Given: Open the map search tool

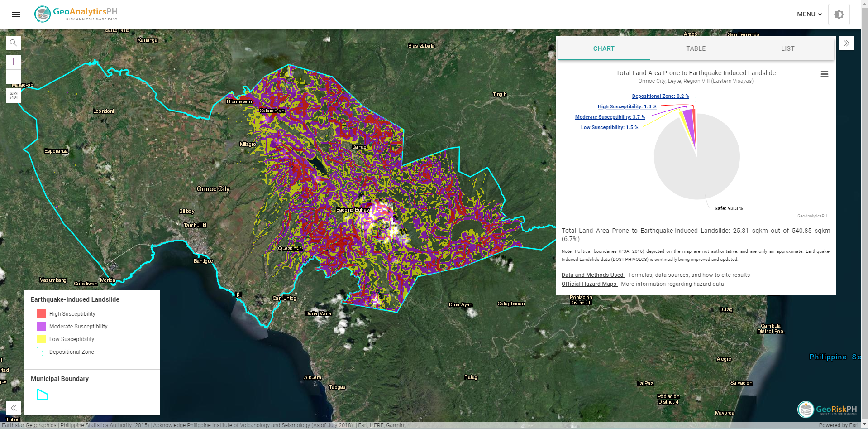Looking at the screenshot, I should 14,43.
